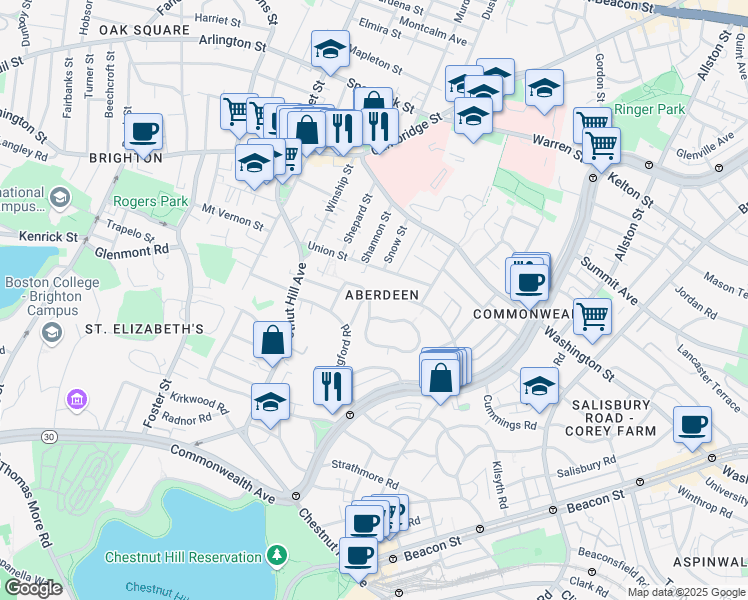This screenshot has height=600, width=748.
Task: Click the Chestnut Hill Reservation tree icon
Action: click(276, 554)
